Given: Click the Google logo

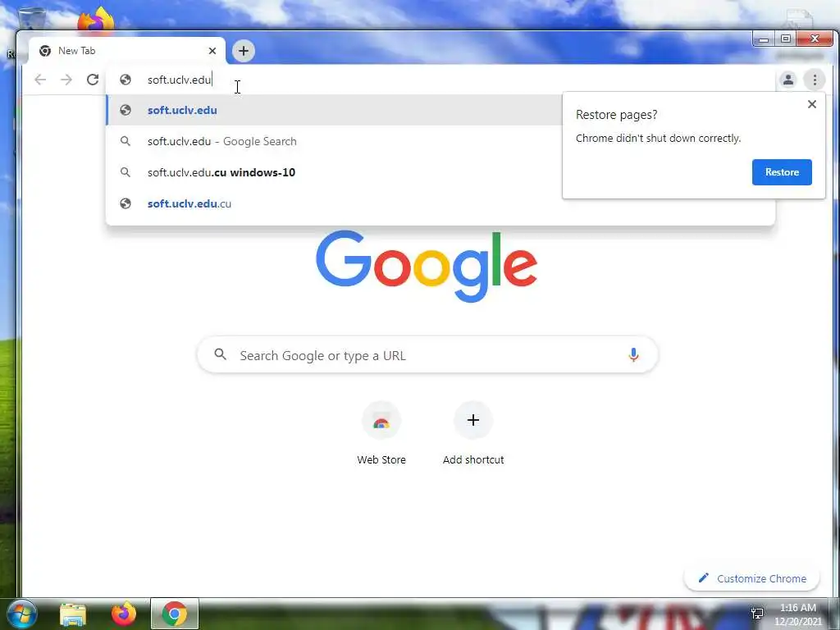Looking at the screenshot, I should tap(427, 267).
